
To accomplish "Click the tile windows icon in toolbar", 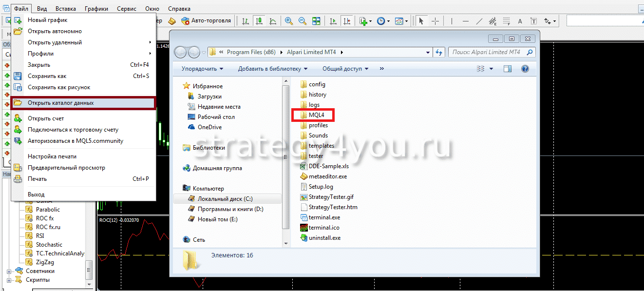I will [316, 21].
